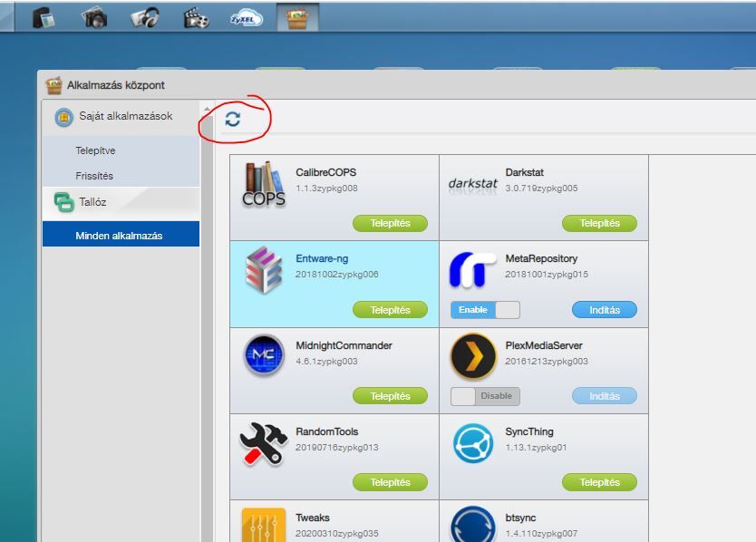Open Saját alkalmazások section

tap(121, 117)
